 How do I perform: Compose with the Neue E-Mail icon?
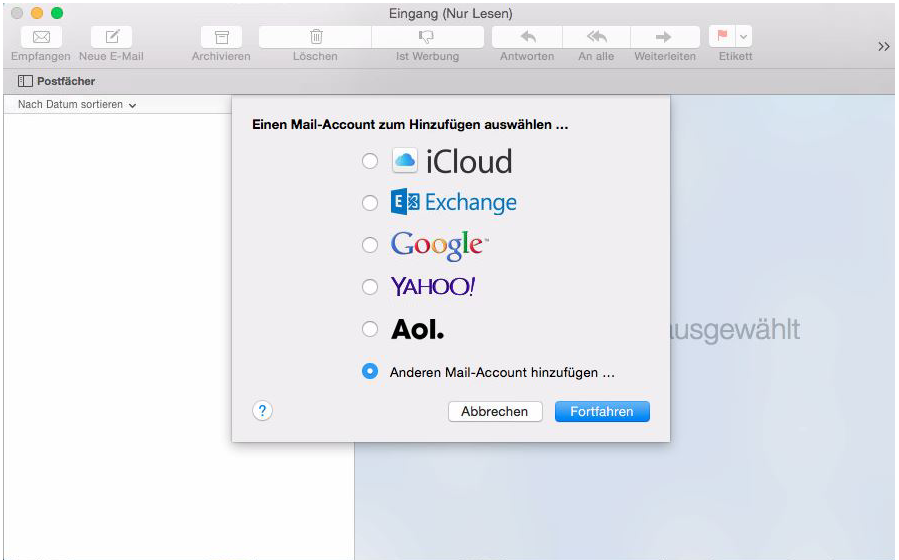pos(112,37)
